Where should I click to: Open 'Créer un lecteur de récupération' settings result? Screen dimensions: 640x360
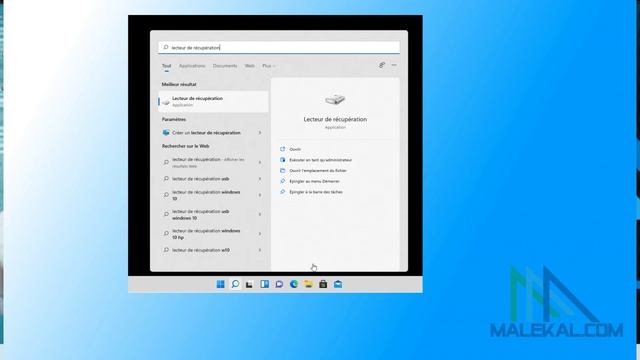coord(206,133)
